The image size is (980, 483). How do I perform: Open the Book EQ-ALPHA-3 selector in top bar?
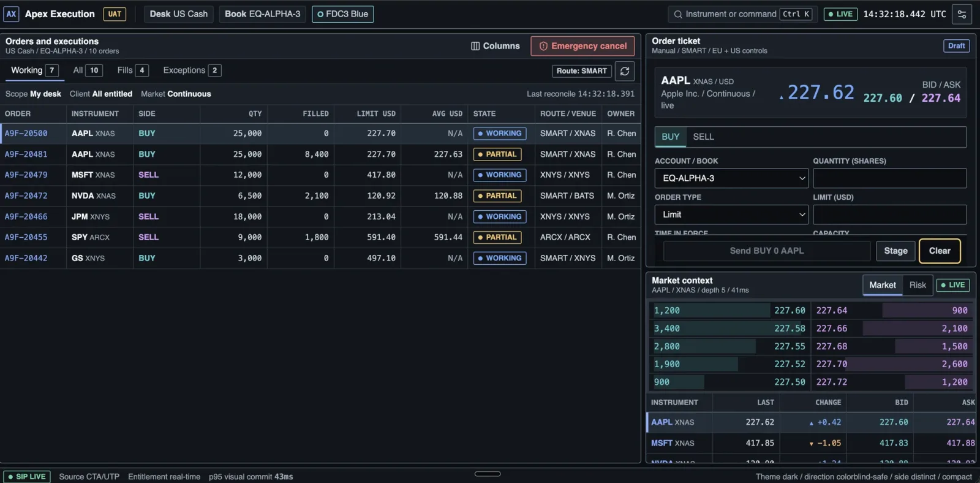tap(262, 14)
